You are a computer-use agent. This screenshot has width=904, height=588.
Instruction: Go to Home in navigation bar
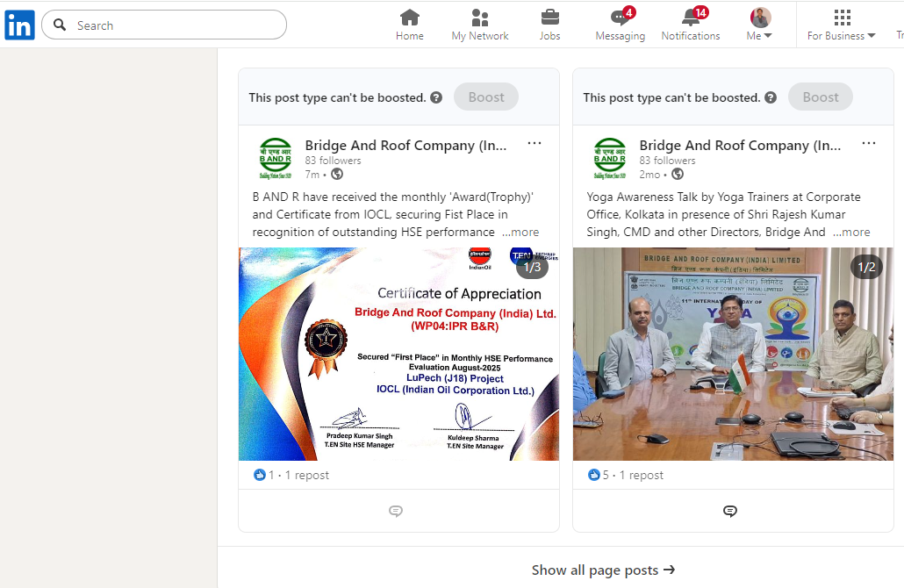tap(409, 25)
